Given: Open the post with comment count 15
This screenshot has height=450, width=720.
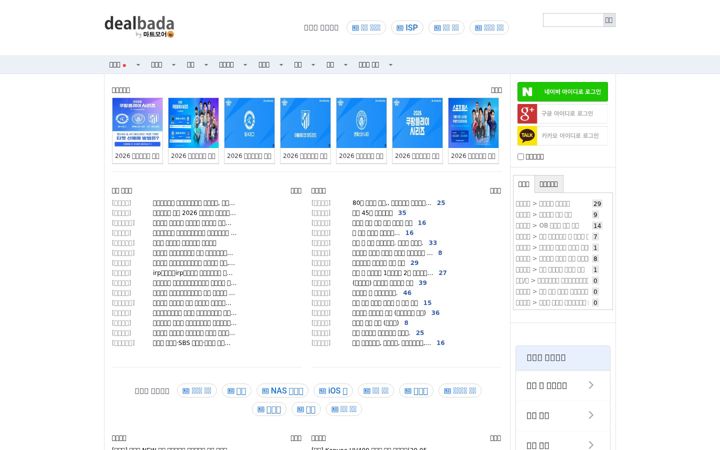Looking at the screenshot, I should click(385, 303).
